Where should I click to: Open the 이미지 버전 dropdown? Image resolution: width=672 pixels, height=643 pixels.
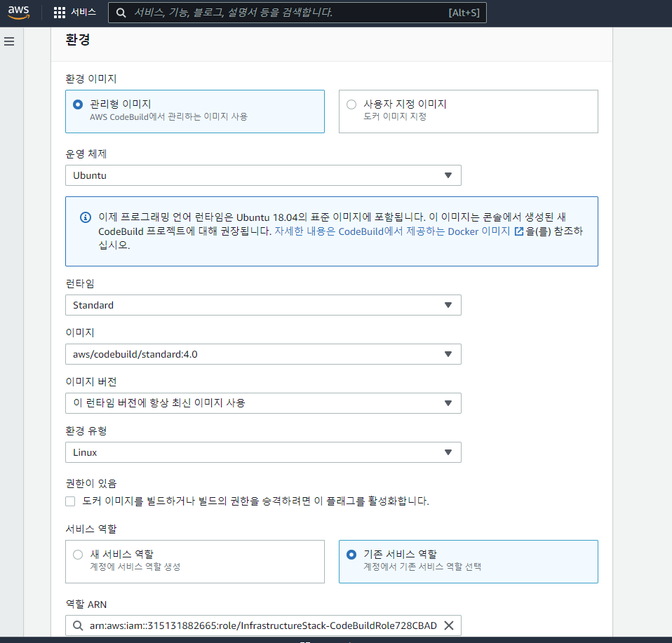263,403
